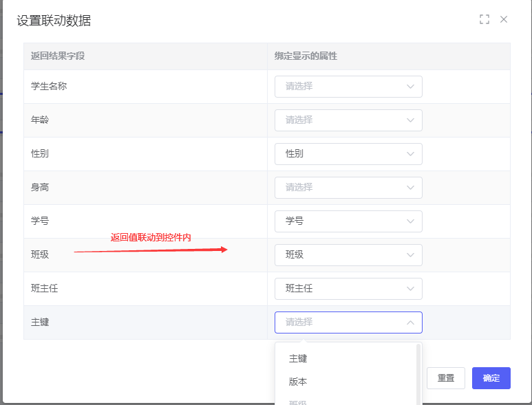Select 主键 option from dropdown list
Viewport: 532px width, 405px height.
click(298, 358)
